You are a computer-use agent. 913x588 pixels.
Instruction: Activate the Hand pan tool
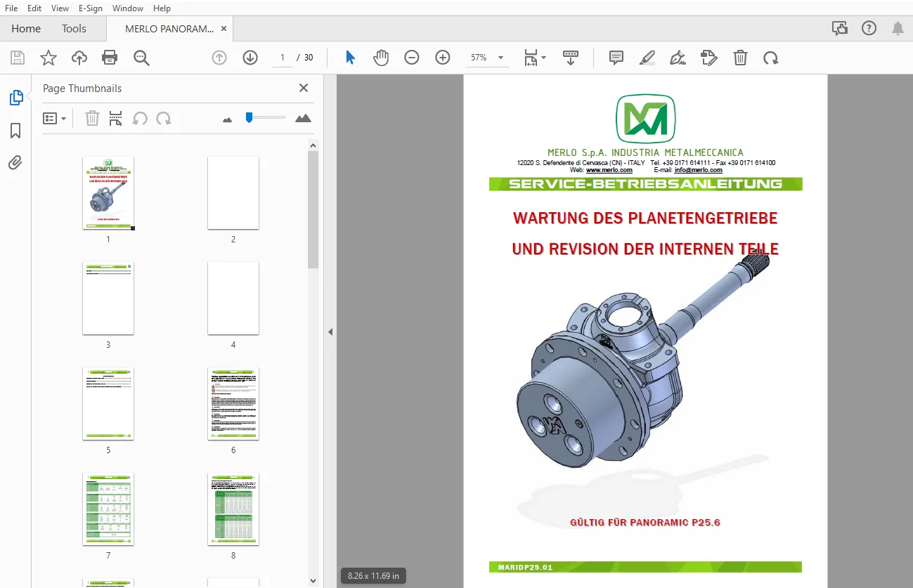[381, 58]
